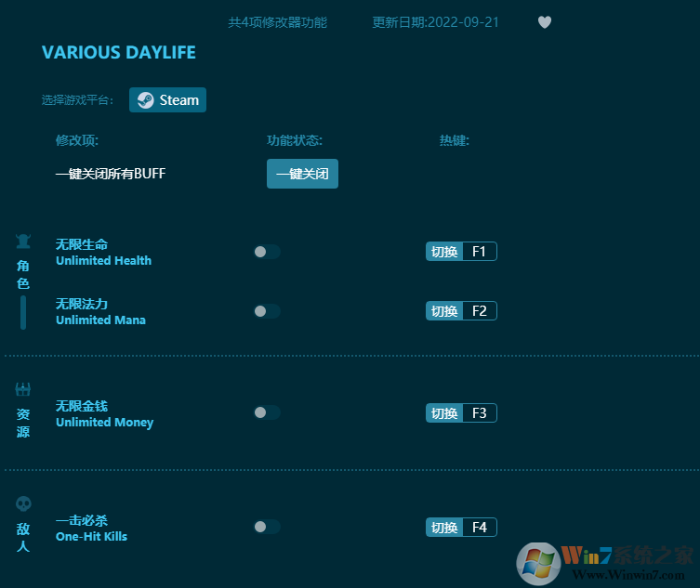Toggle Unlimited Health switch
700x588 pixels.
coord(267,252)
